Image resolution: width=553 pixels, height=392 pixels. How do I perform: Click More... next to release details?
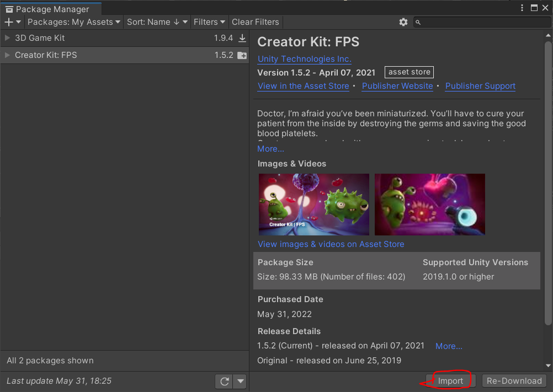pyautogui.click(x=449, y=346)
